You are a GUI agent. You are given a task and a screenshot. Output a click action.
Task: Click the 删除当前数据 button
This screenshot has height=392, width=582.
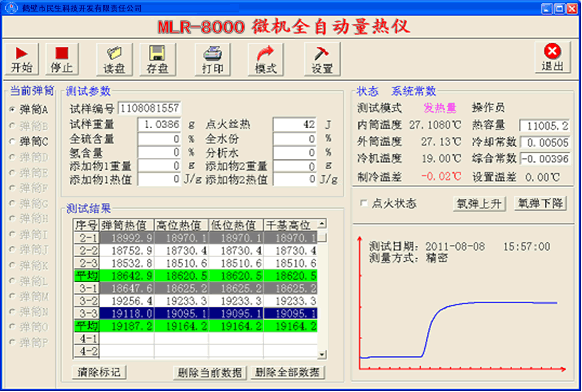210,372
